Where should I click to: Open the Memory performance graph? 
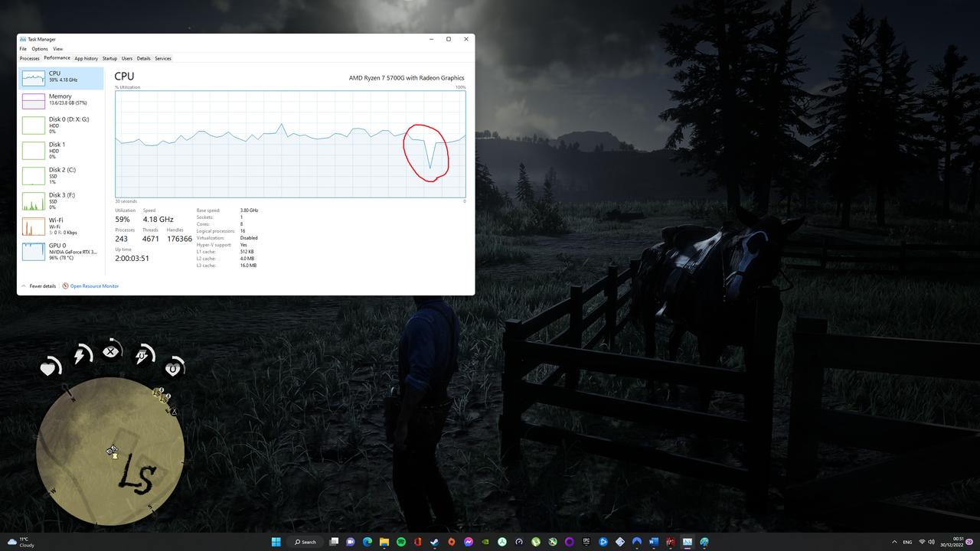tap(61, 100)
